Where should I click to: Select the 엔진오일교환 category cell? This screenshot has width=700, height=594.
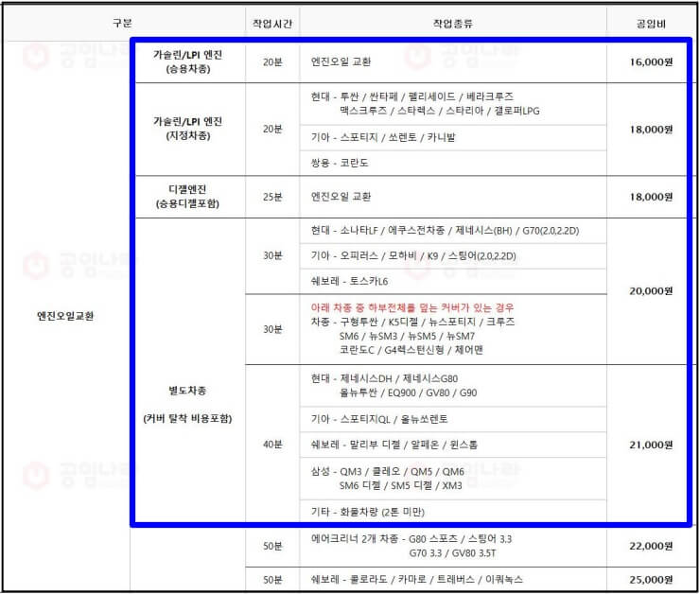pyautogui.click(x=65, y=316)
